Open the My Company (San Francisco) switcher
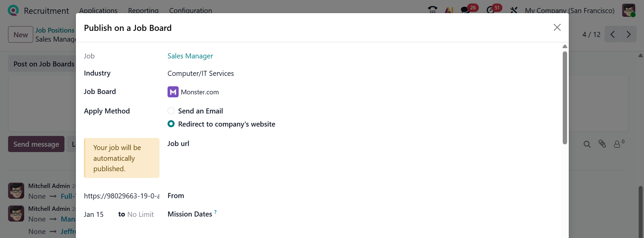This screenshot has height=238, width=644. tap(569, 10)
